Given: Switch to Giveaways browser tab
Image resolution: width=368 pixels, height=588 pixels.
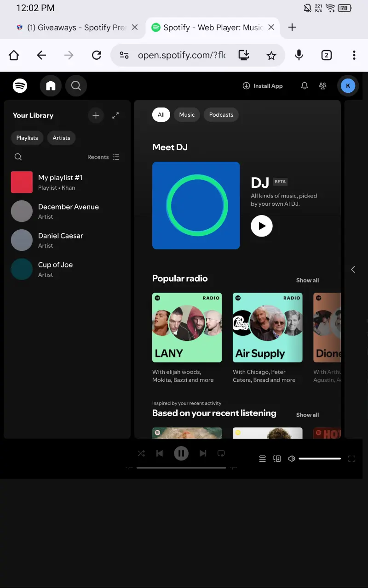Looking at the screenshot, I should [76, 28].
